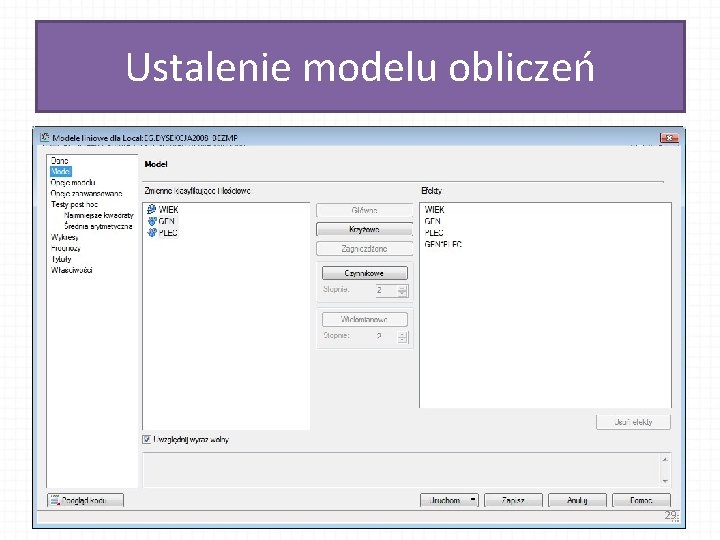Open Opcje zaawansowane in the navigation tree

point(86,193)
